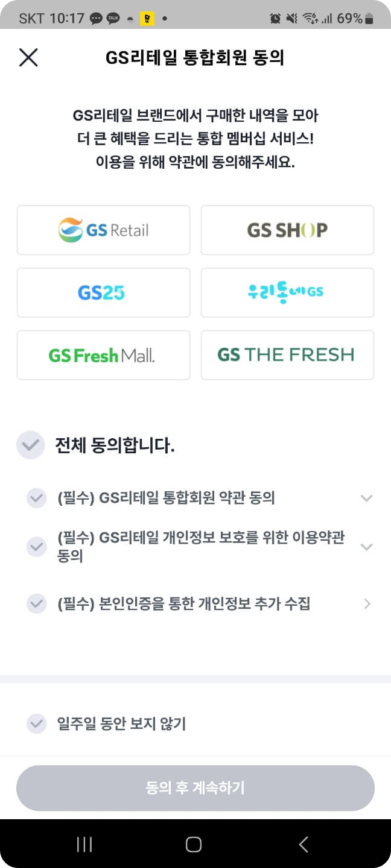Tap the 우리동네GS brand logo
The height and width of the screenshot is (868, 391).
tap(287, 292)
